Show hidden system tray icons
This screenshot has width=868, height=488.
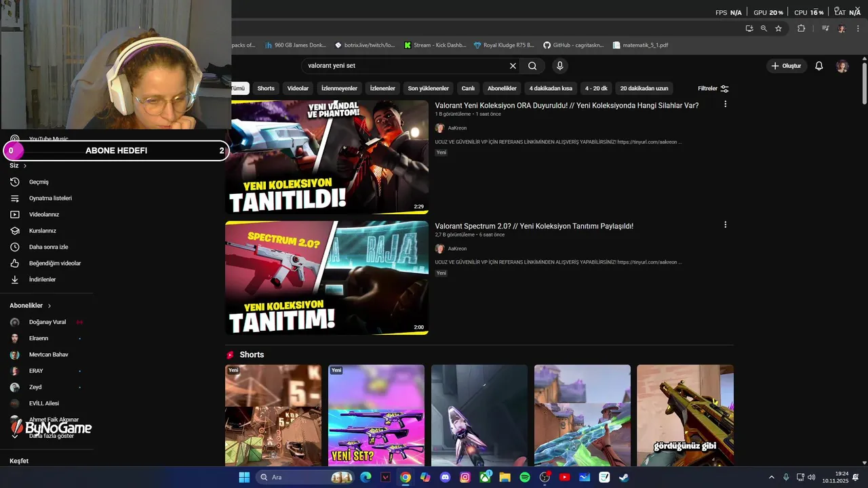pyautogui.click(x=771, y=477)
